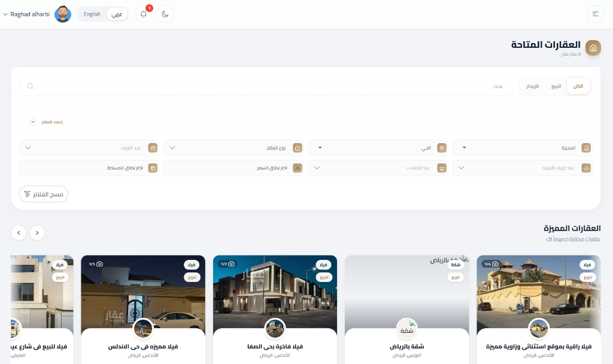Click the district location pin icon
Screen dimensions: 613x364
click(x=441, y=148)
